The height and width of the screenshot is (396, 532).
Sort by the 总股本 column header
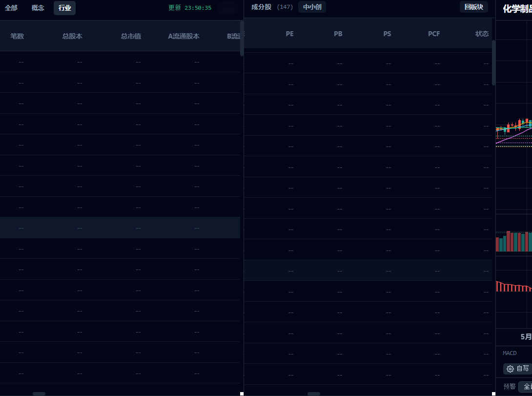click(72, 36)
